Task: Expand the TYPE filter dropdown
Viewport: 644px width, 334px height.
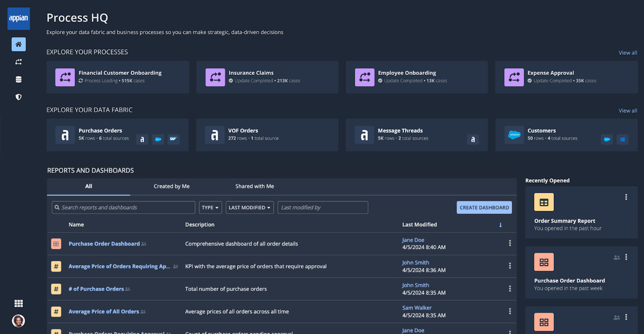Action: tap(210, 207)
